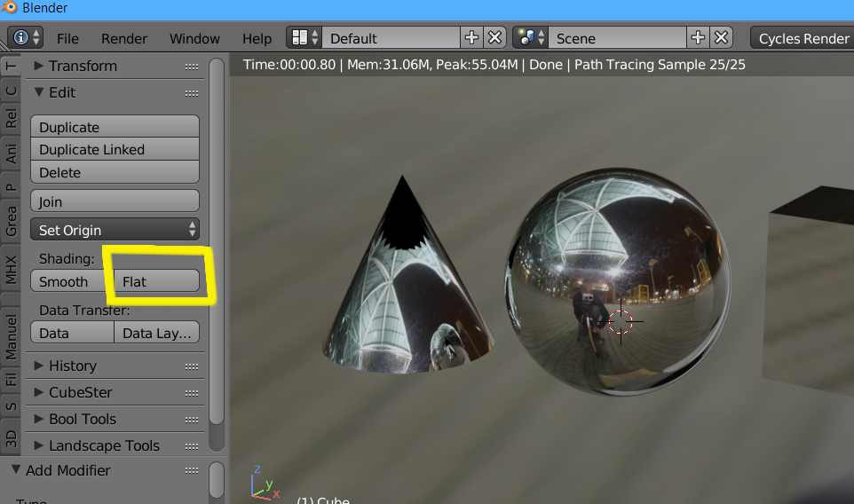This screenshot has height=504, width=854.
Task: Open the Info editor type selector
Action: click(25, 37)
